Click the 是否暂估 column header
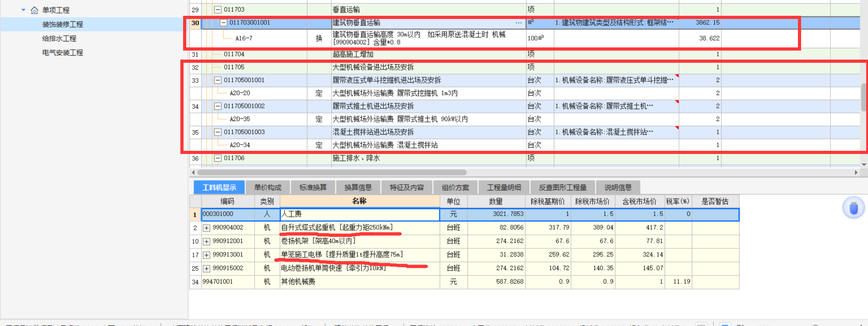Viewport: 868px width, 326px height. coord(715,201)
